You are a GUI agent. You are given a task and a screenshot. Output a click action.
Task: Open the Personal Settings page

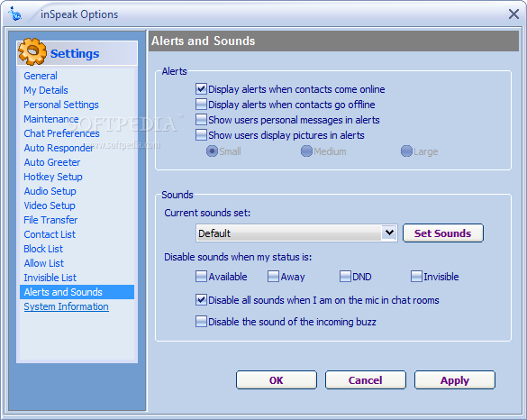click(x=61, y=105)
